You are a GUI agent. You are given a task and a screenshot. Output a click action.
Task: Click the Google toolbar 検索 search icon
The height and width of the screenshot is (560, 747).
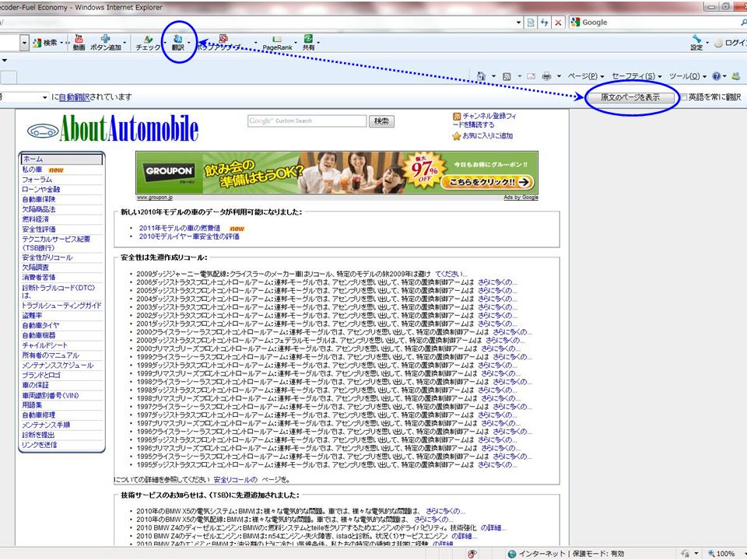point(37,43)
